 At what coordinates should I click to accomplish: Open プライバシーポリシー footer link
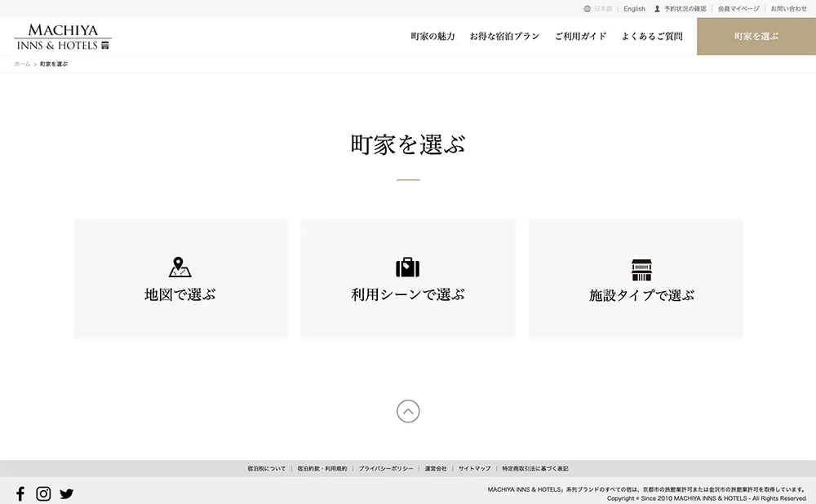click(x=385, y=469)
